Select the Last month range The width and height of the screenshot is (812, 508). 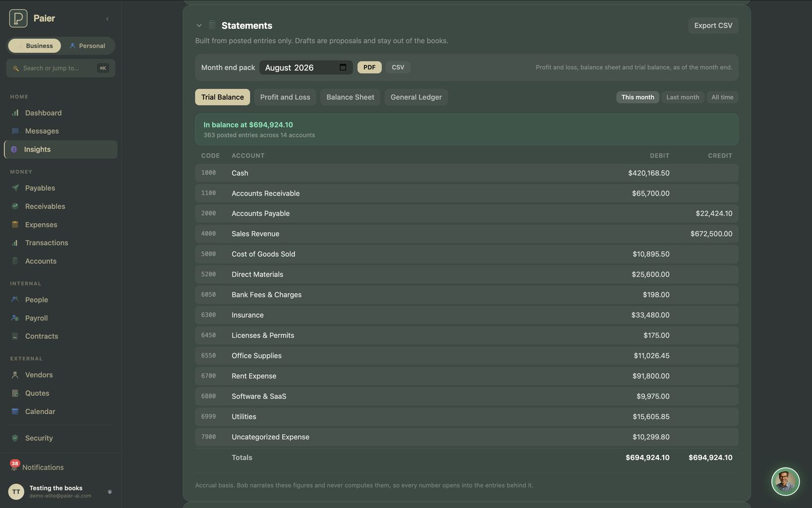tap(683, 97)
